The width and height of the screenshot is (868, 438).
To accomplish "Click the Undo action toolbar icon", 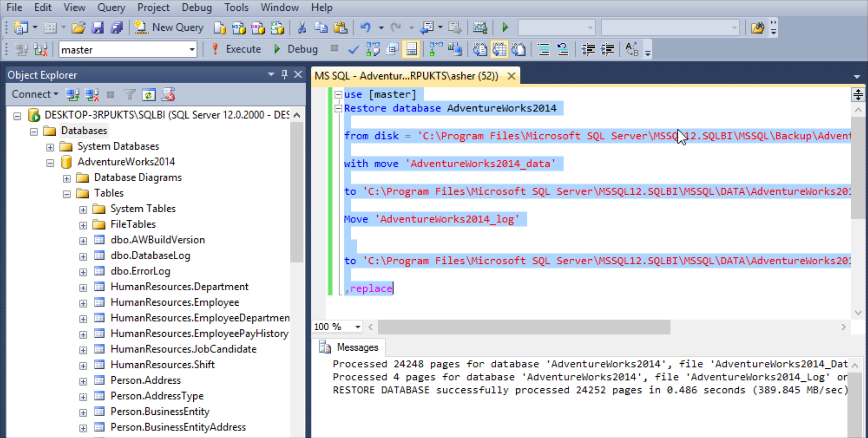I will tap(364, 27).
